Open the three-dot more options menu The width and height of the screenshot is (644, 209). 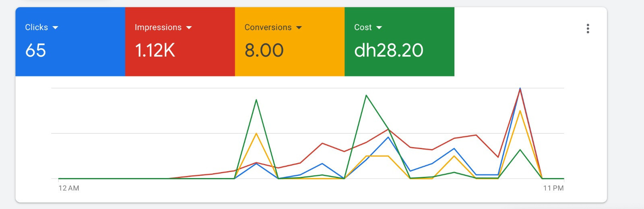[588, 29]
